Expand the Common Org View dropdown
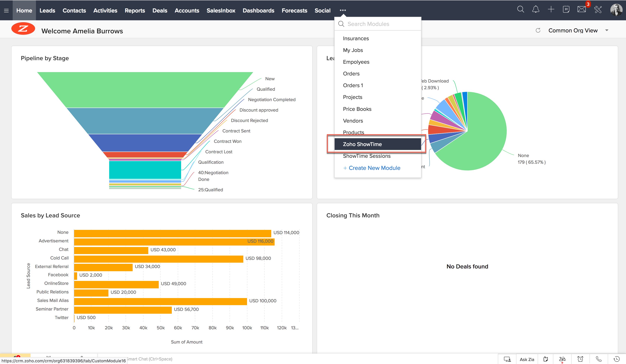626x364 pixels. pos(607,30)
